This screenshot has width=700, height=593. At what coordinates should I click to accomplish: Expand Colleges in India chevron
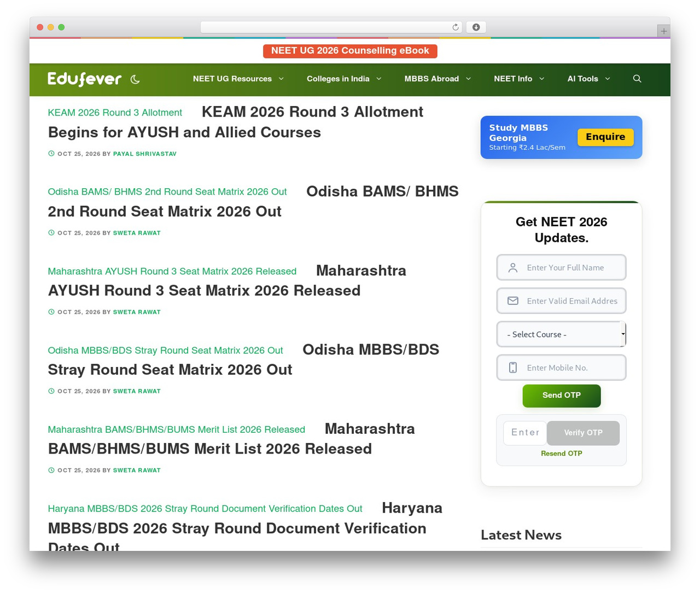[379, 79]
